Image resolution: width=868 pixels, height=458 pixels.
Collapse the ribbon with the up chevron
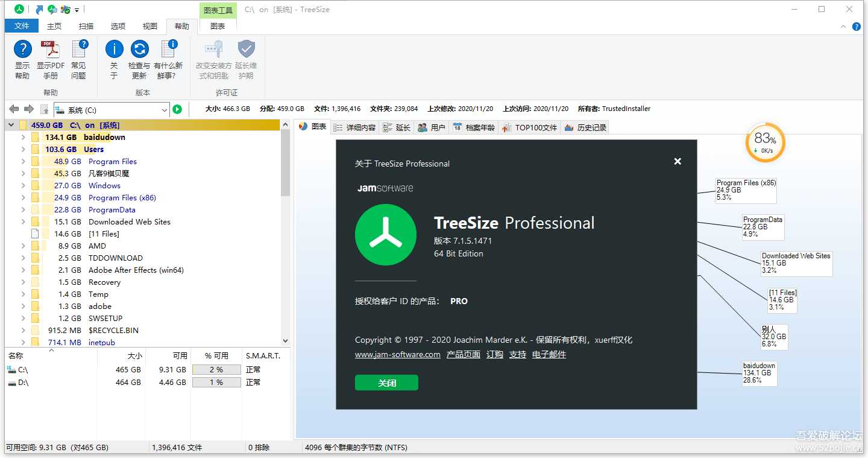click(843, 27)
